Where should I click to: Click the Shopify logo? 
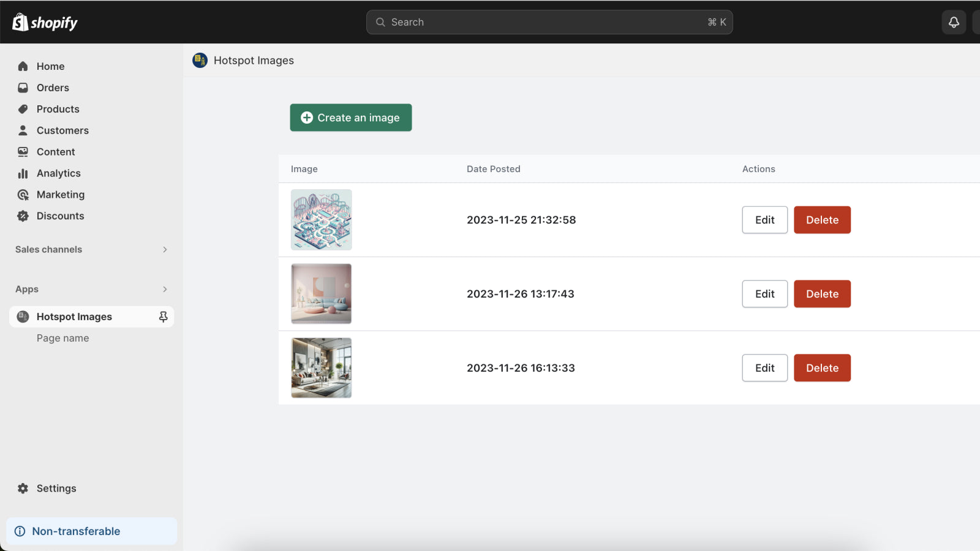pyautogui.click(x=45, y=23)
